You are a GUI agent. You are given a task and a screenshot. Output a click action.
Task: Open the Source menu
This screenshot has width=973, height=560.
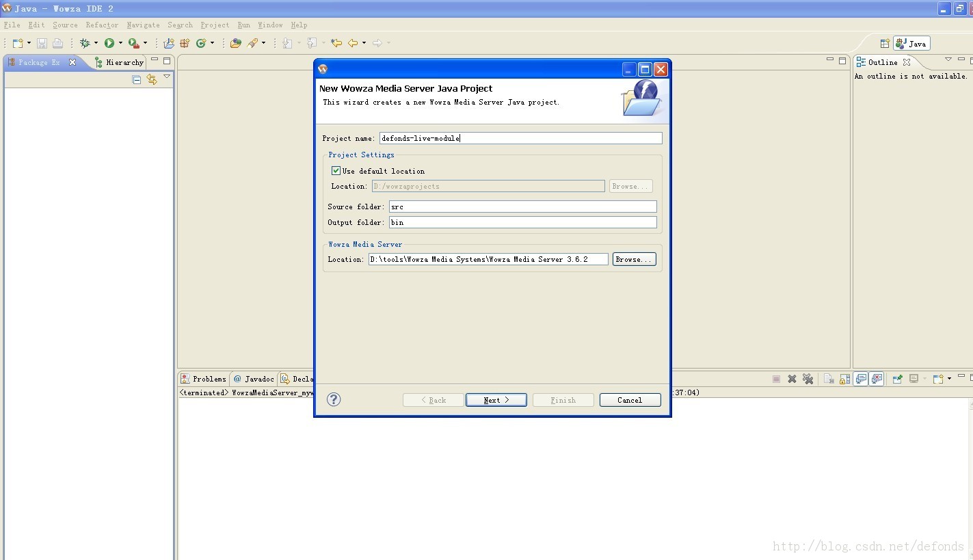coord(65,25)
